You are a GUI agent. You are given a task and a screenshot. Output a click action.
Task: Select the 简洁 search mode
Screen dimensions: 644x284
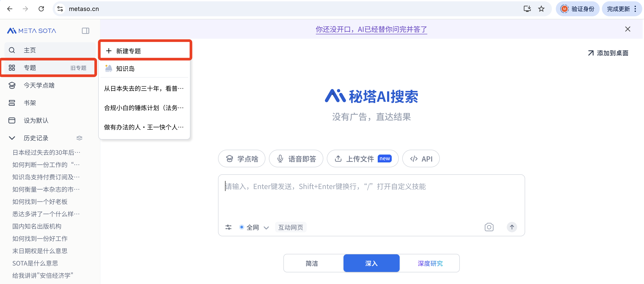pos(311,263)
